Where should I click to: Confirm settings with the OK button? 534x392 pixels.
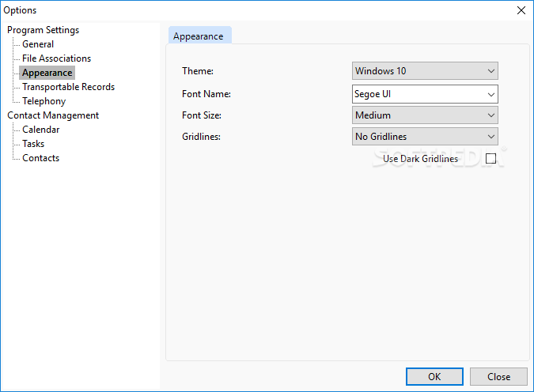tap(434, 377)
